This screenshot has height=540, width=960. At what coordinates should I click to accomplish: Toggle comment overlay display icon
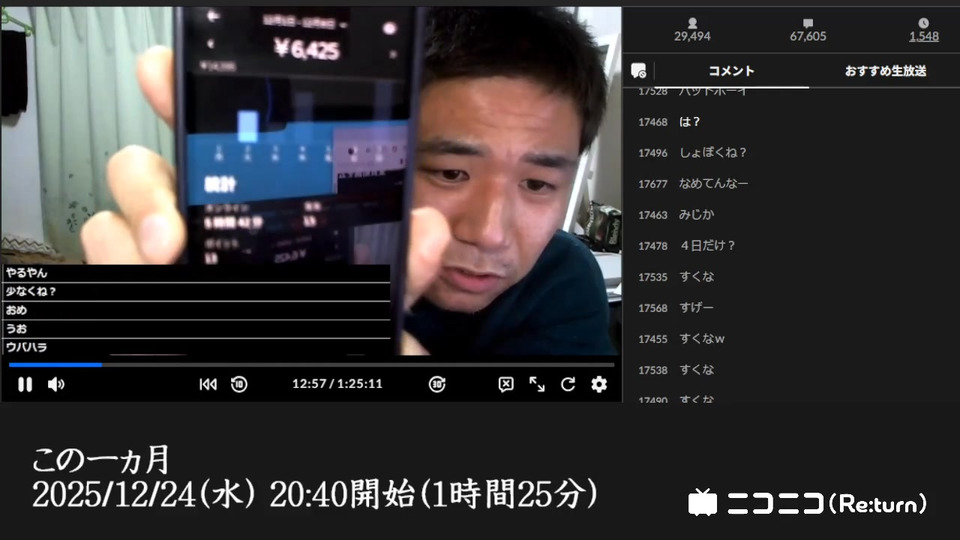pos(506,384)
